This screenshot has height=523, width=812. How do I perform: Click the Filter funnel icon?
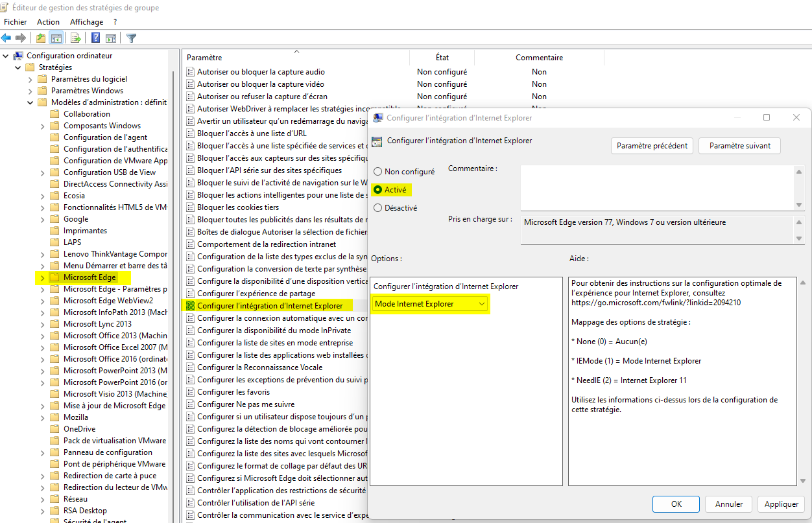[x=132, y=38]
